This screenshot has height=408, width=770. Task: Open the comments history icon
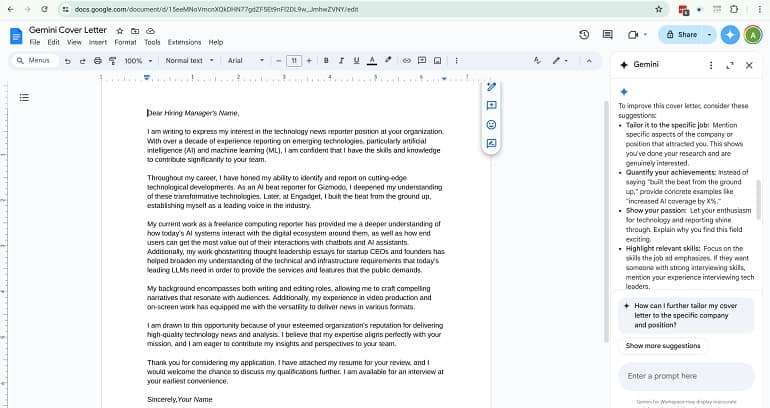click(607, 35)
